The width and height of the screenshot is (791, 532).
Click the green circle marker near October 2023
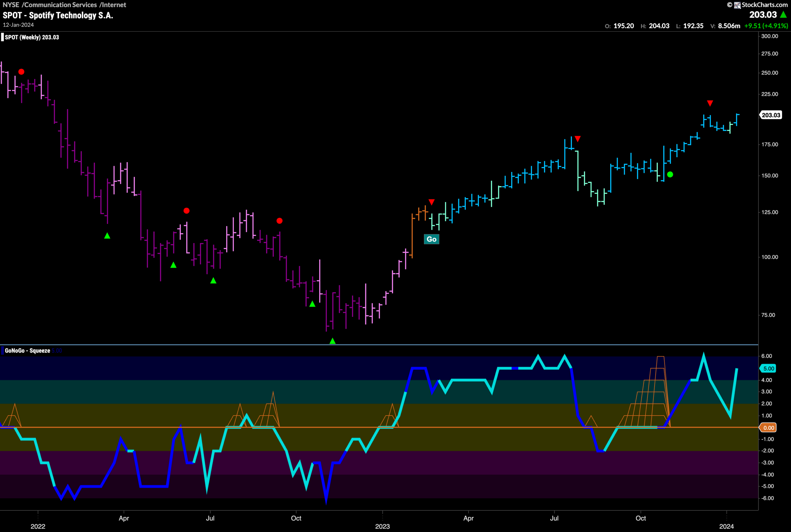(x=670, y=174)
